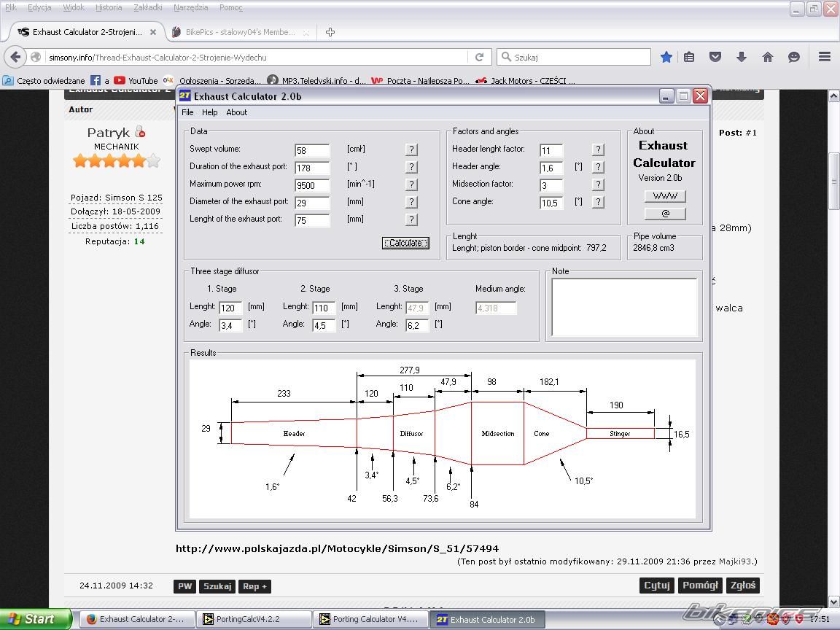The width and height of the screenshot is (840, 630).
Task: Click the WWW button in About panel
Action: [x=665, y=196]
